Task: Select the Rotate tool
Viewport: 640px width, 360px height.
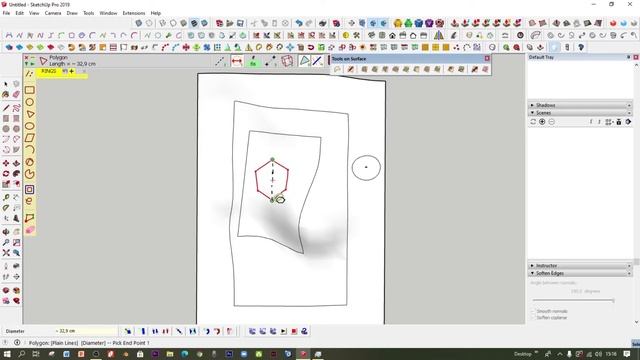Action: coord(6,174)
